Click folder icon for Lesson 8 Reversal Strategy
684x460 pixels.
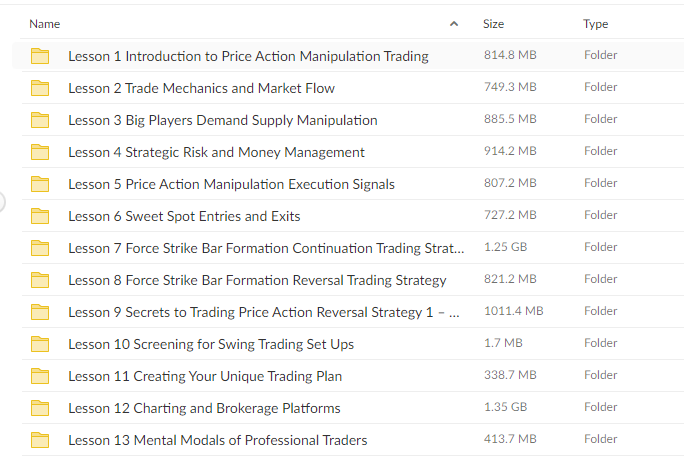point(40,280)
